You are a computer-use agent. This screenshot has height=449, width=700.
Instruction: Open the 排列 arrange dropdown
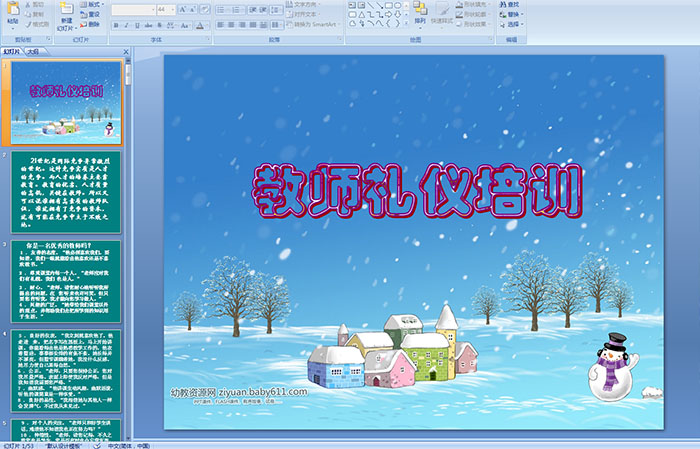pos(420,13)
